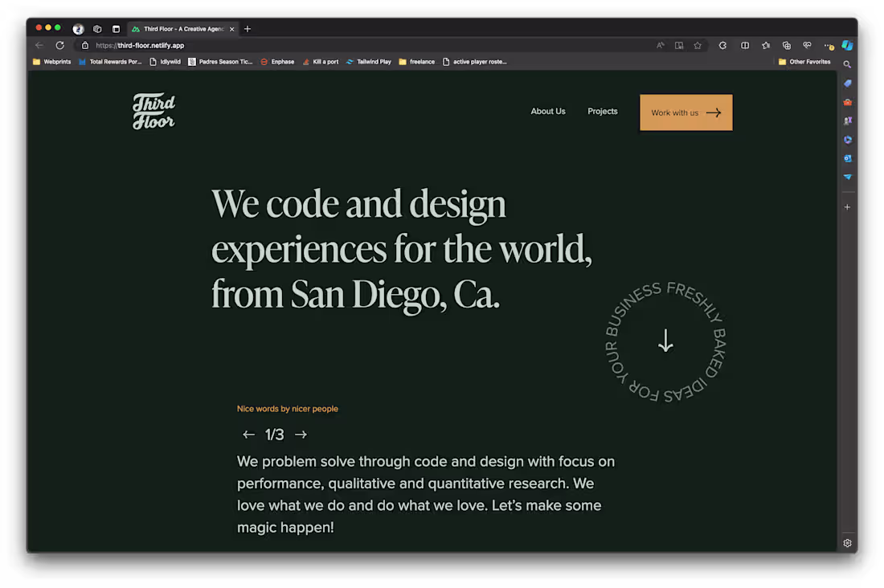This screenshot has height=588, width=884.
Task: Open Collections from the toolbar
Action: point(786,46)
